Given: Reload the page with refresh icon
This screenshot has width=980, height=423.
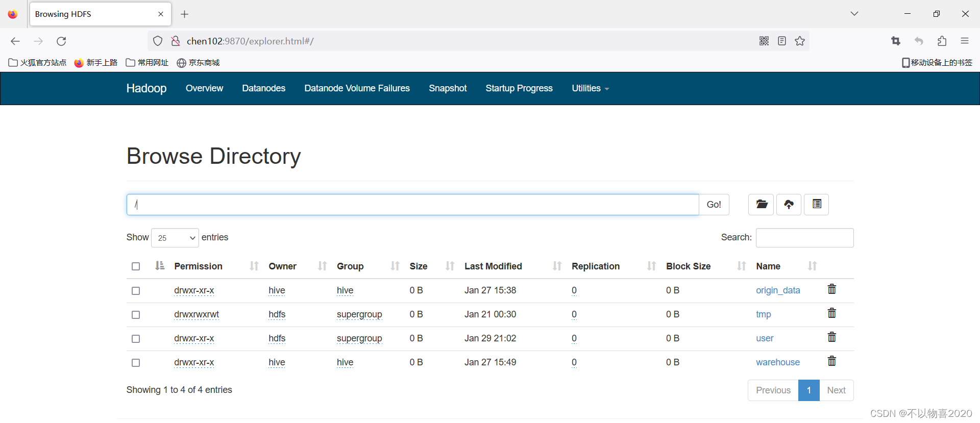Looking at the screenshot, I should (61, 41).
